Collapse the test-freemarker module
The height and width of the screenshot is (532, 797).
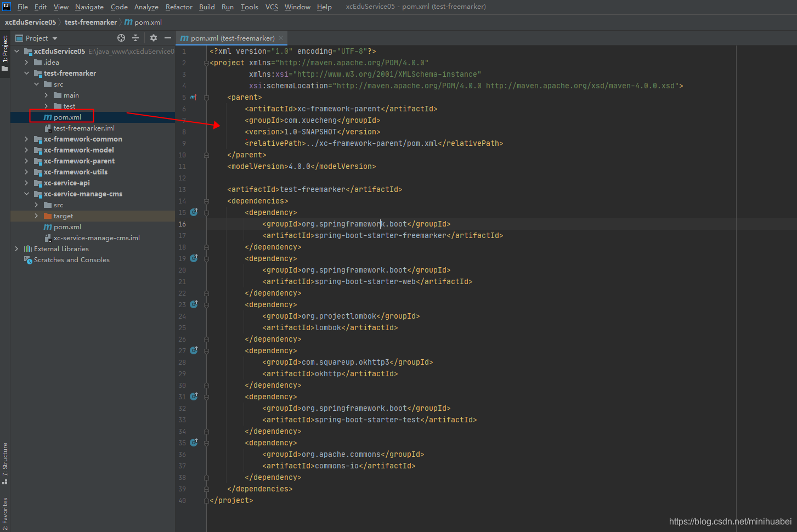point(26,73)
